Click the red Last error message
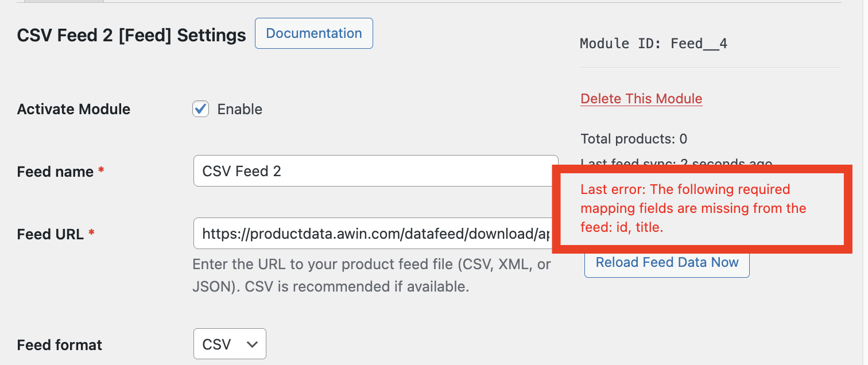 click(x=693, y=208)
